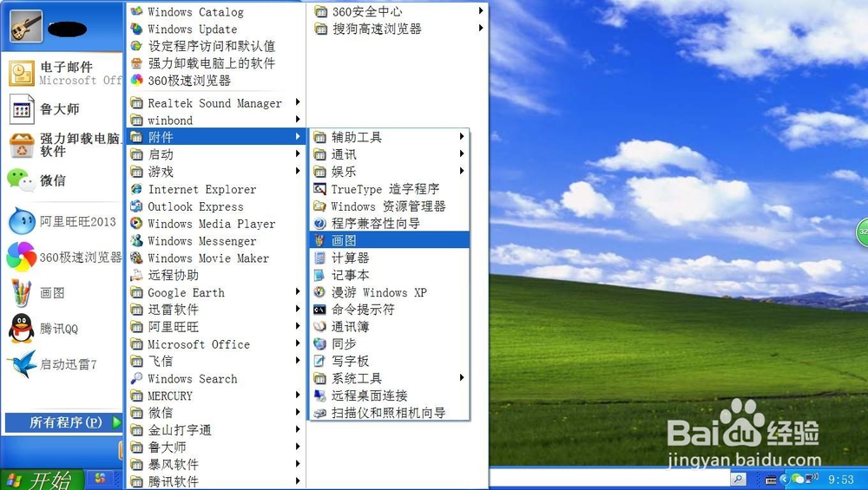Click the Windows Update icon
This screenshot has height=490, width=868.
pos(136,29)
